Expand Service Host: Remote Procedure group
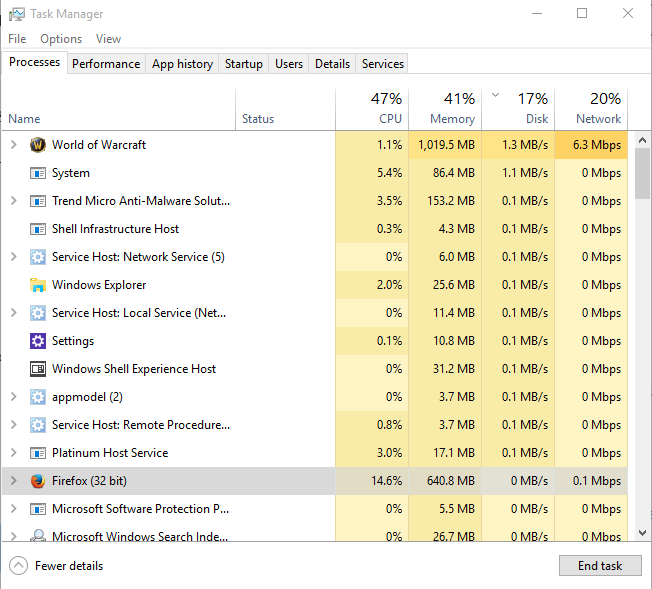This screenshot has height=589, width=652. click(x=14, y=425)
